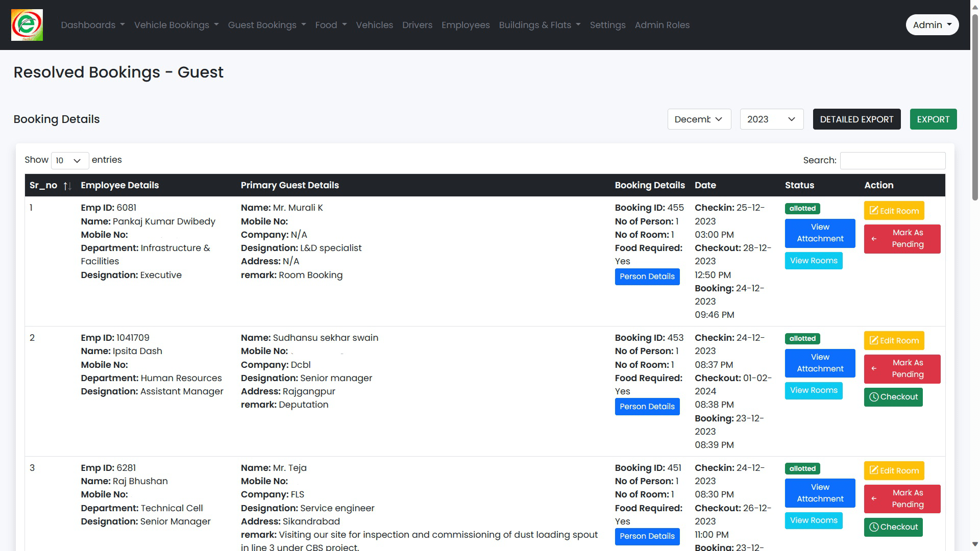Mark booking 455 as pending
The image size is (980, 551).
(902, 239)
